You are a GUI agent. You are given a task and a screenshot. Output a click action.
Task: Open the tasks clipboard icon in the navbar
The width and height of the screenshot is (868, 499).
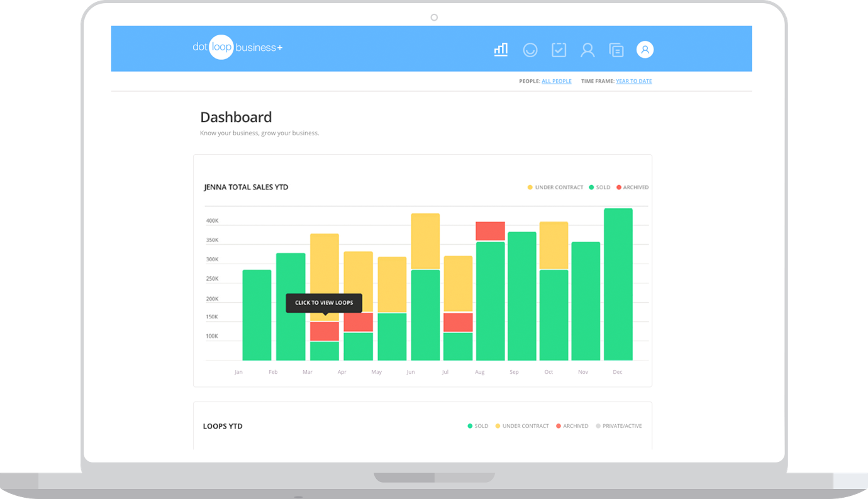click(559, 48)
